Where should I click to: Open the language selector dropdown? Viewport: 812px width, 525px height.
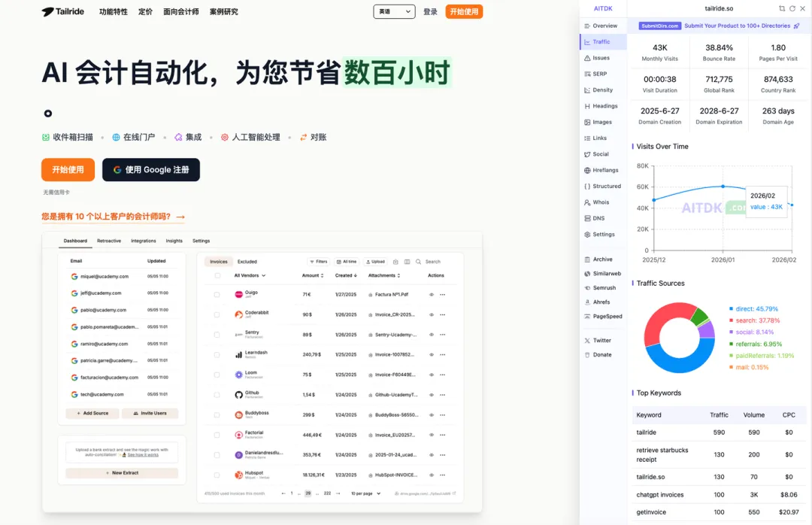tap(394, 11)
